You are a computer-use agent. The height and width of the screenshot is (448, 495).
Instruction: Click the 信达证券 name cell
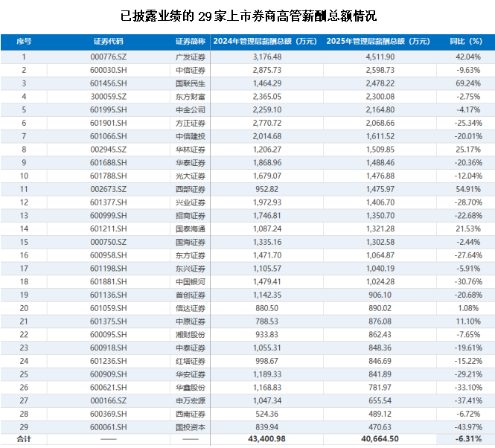(191, 308)
